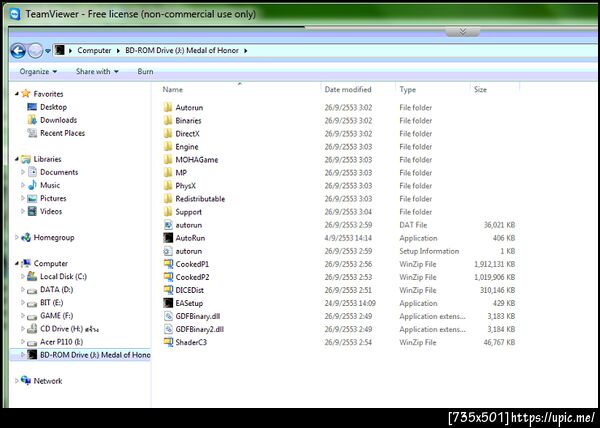
Task: Select BD-ROM Drive (J:) breadcrumb segment
Action: click(x=182, y=50)
